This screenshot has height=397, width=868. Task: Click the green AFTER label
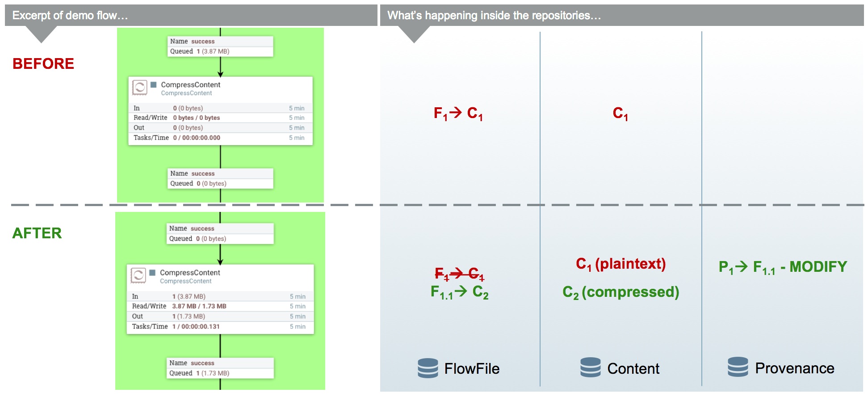tap(37, 233)
